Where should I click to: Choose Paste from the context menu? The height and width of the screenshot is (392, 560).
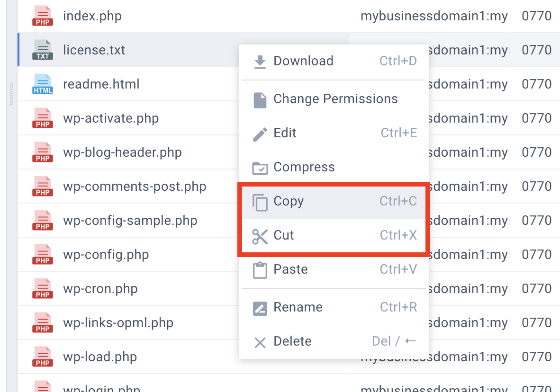pyautogui.click(x=290, y=270)
